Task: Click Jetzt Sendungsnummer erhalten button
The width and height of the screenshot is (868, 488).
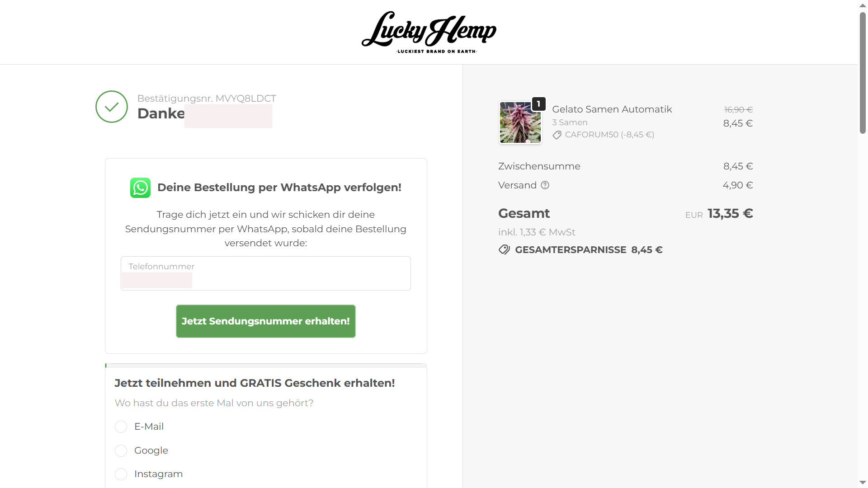Action: pos(266,321)
